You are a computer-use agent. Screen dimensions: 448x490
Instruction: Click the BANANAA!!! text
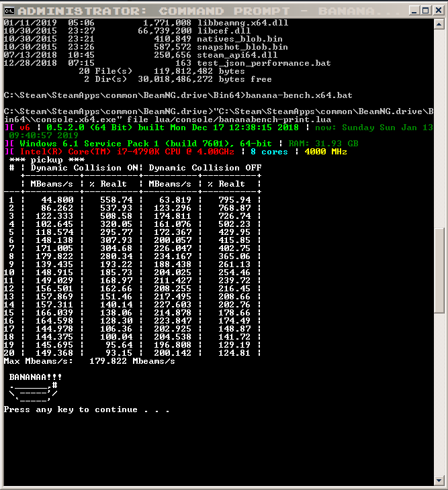tap(36, 377)
